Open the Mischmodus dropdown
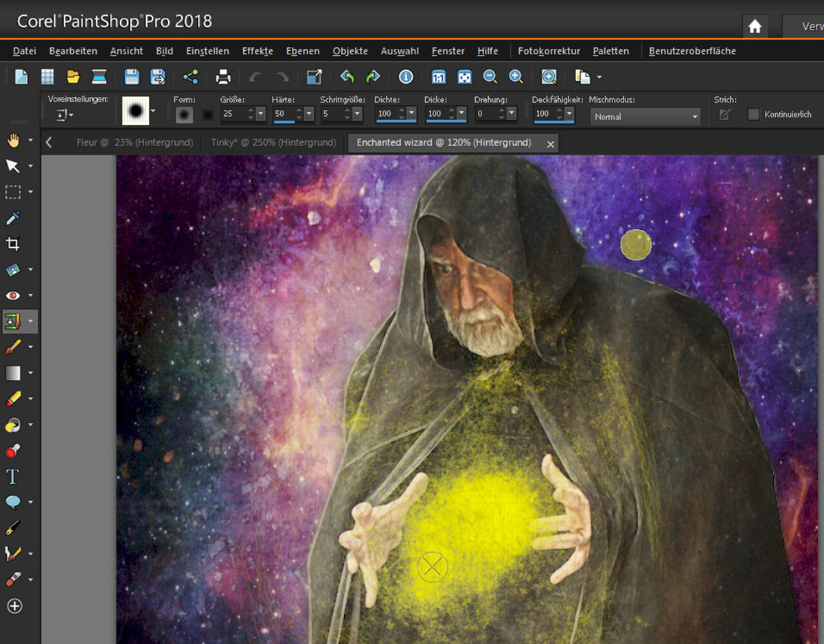 click(645, 117)
